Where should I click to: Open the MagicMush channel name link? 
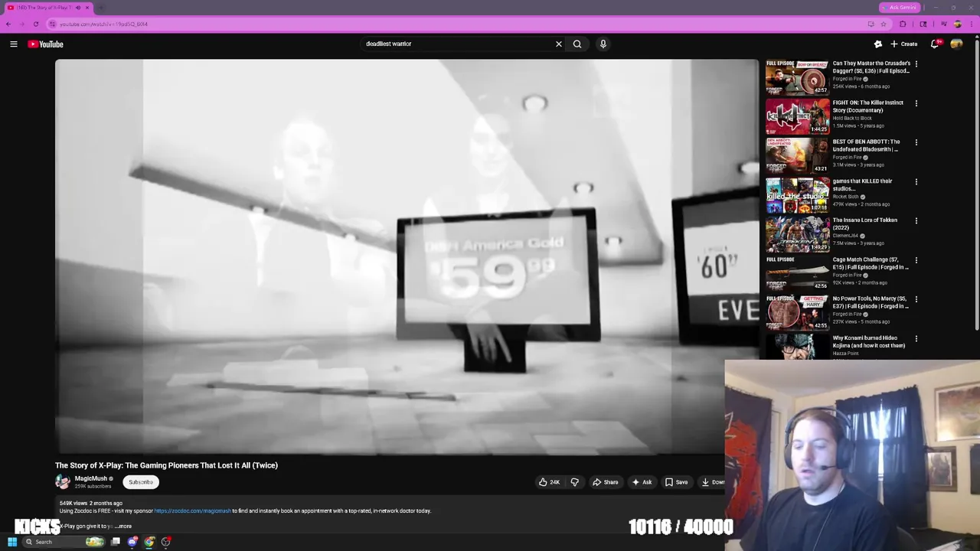pyautogui.click(x=91, y=478)
